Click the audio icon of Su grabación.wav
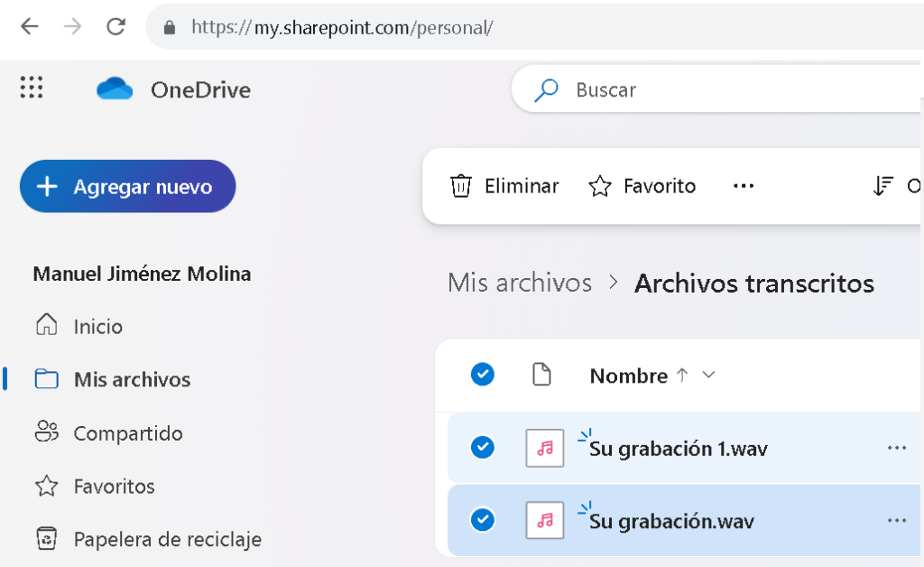Image resolution: width=924 pixels, height=567 pixels. click(x=544, y=520)
